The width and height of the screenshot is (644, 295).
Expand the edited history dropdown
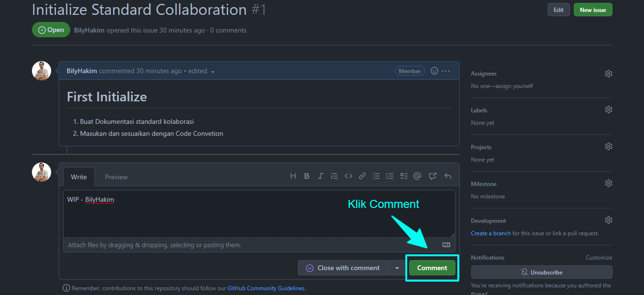[x=212, y=71]
